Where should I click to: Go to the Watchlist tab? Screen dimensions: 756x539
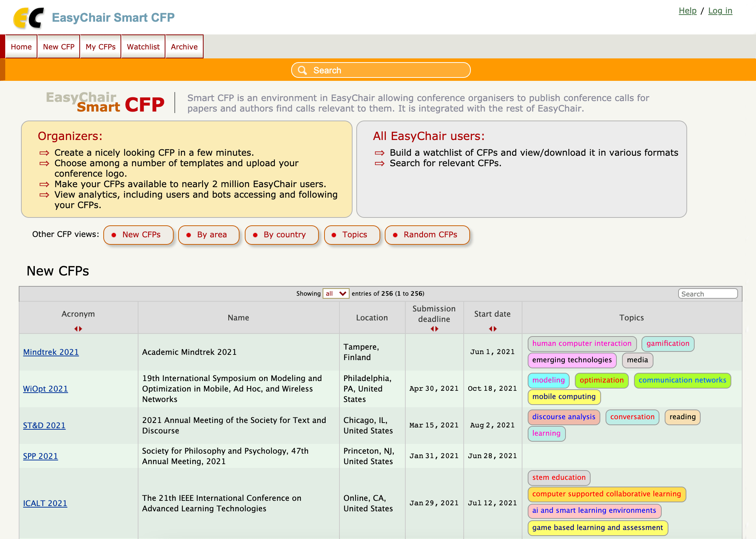click(143, 47)
